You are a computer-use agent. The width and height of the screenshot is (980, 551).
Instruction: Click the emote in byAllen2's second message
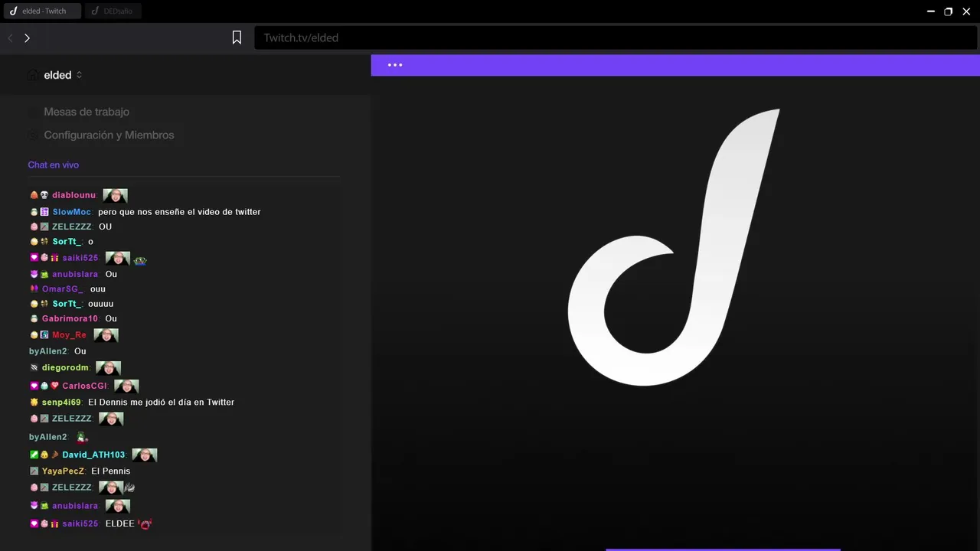click(x=82, y=438)
